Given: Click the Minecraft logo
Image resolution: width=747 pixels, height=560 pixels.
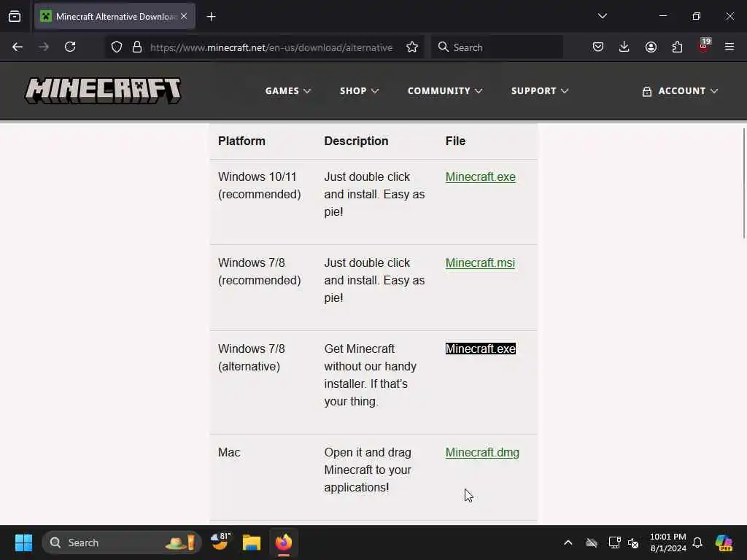Looking at the screenshot, I should click(x=103, y=90).
